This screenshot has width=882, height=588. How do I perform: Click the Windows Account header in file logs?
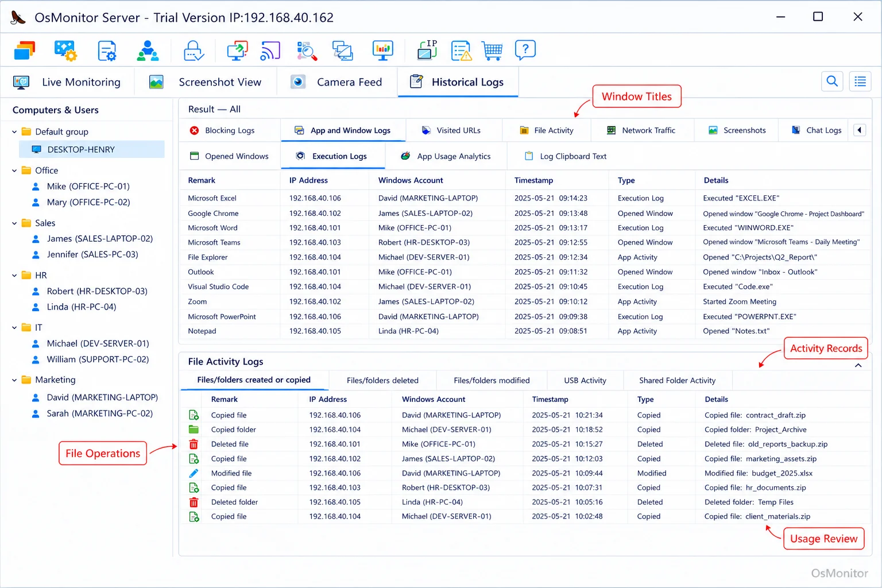click(x=434, y=399)
